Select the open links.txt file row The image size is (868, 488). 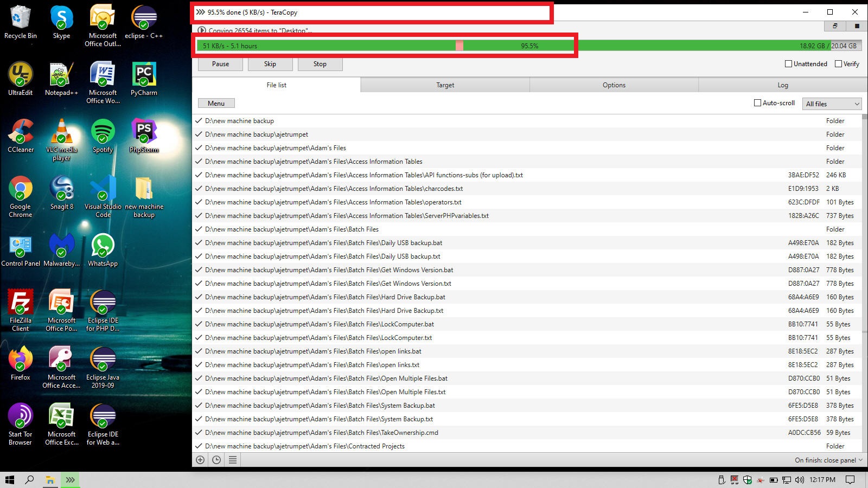[x=527, y=365]
